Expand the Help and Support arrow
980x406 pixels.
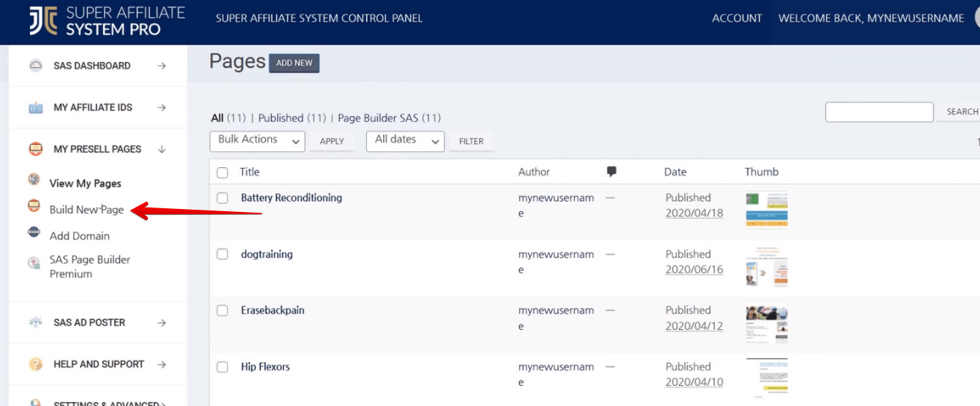click(161, 364)
